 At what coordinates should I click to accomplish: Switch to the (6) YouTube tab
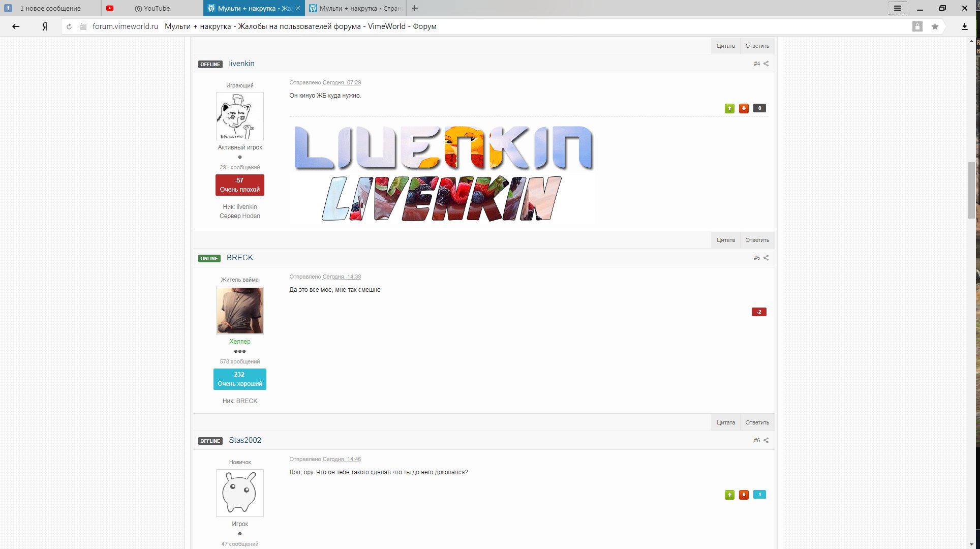tap(152, 8)
